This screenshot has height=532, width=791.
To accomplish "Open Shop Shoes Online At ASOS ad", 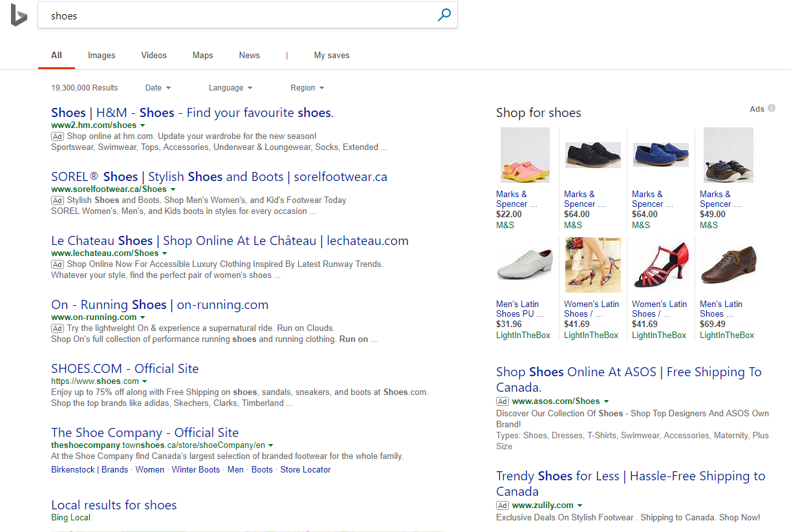I will [628, 379].
